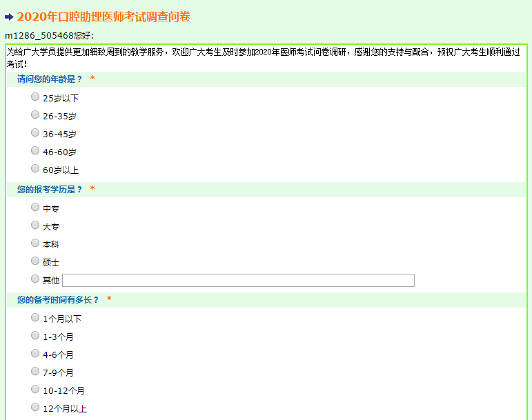Choose the 其他 education radio button
Viewport: 532px width, 420px height.
click(35, 279)
